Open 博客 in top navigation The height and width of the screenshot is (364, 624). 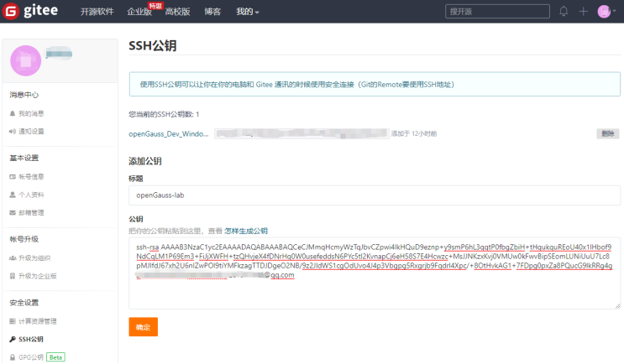212,12
